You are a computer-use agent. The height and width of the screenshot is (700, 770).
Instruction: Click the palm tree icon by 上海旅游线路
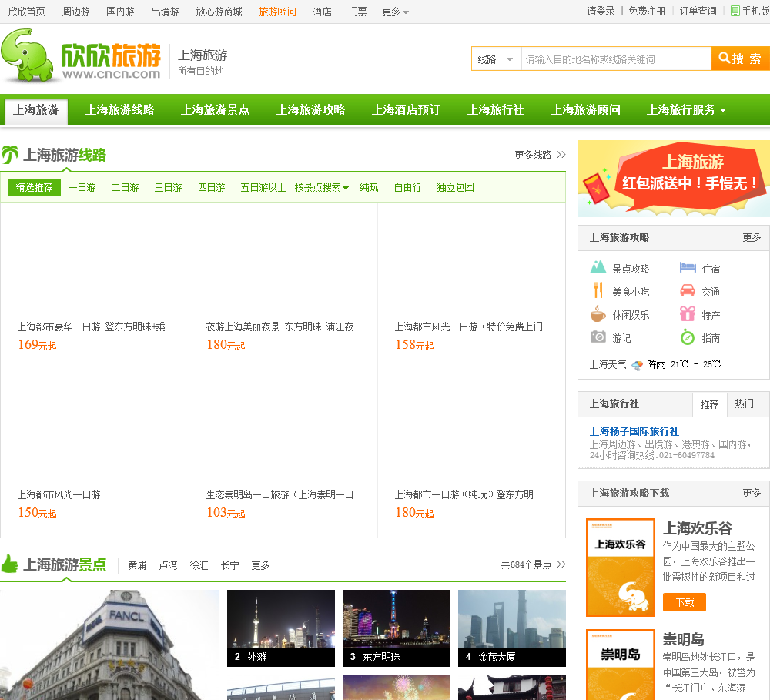pyautogui.click(x=10, y=155)
